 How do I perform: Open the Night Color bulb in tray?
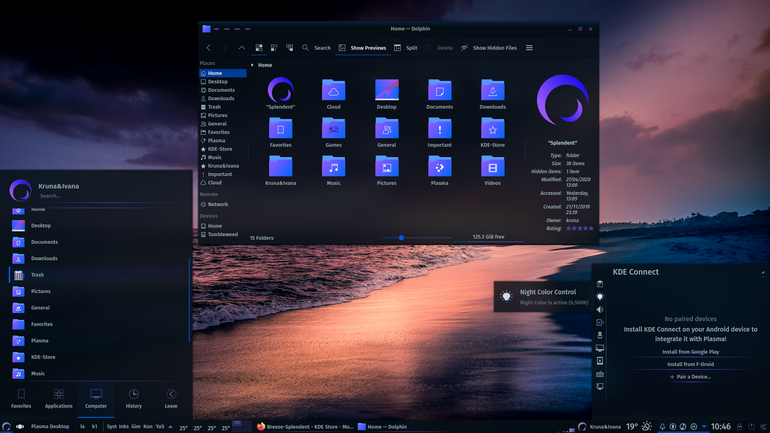click(600, 297)
